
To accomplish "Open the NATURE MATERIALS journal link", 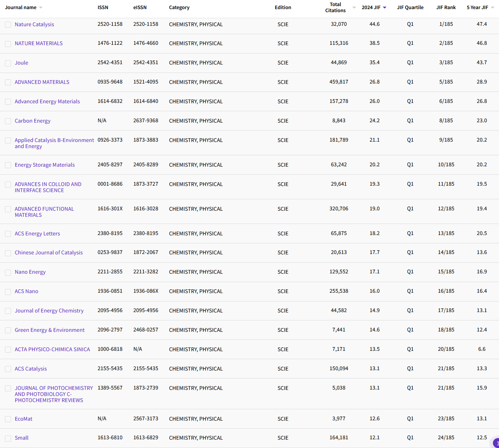I will coord(38,43).
